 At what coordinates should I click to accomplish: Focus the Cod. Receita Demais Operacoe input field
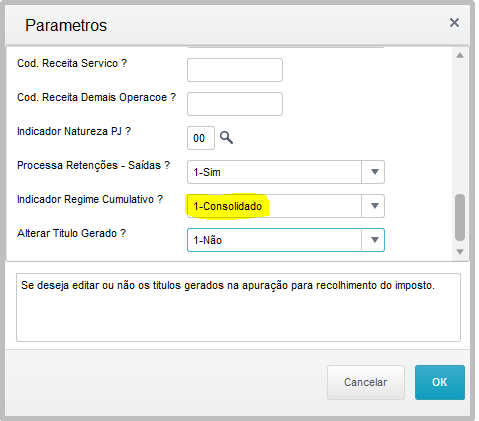(235, 104)
